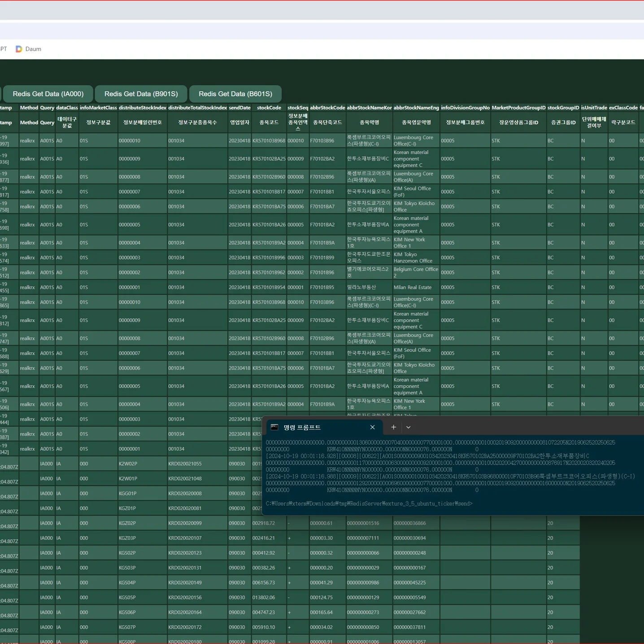Image resolution: width=644 pixels, height=644 pixels.
Task: Select the distributeTotalStockIndex column header
Action: coord(198,108)
